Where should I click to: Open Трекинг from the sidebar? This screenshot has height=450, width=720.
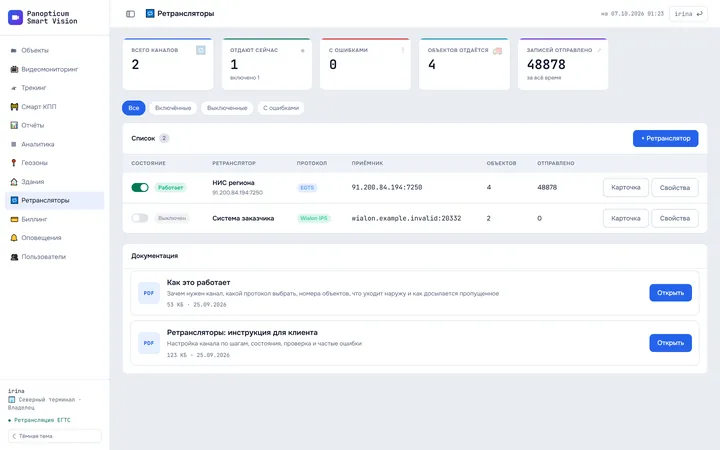click(55, 88)
